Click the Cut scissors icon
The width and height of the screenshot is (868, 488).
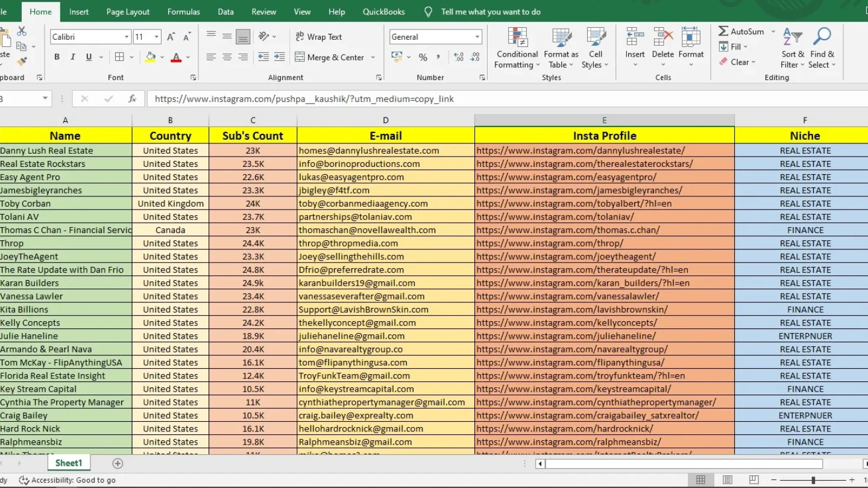(x=22, y=31)
